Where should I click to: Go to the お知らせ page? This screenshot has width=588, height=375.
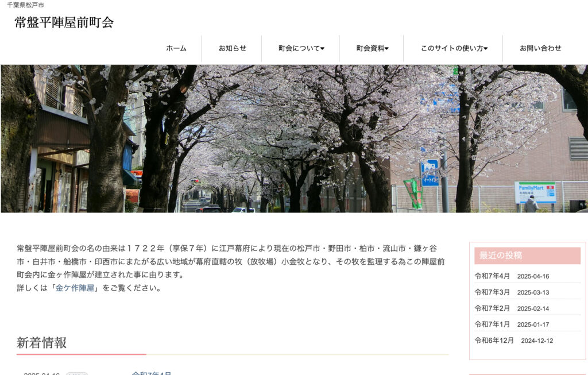point(233,48)
